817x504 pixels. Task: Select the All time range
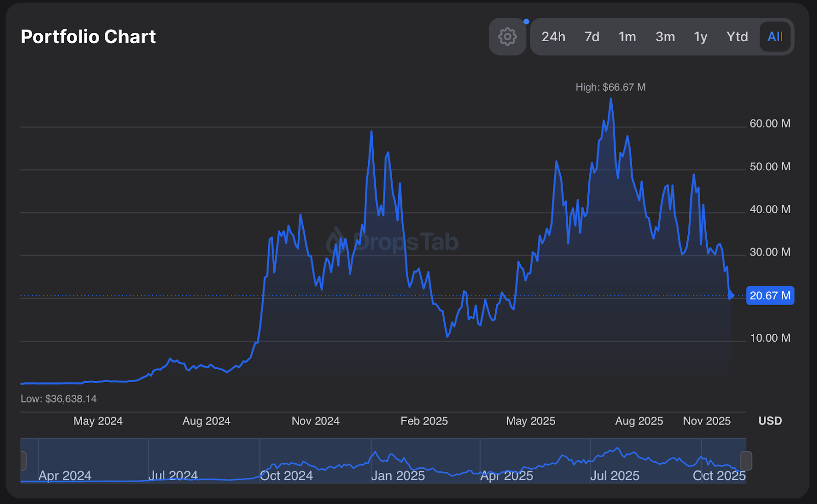click(x=775, y=37)
